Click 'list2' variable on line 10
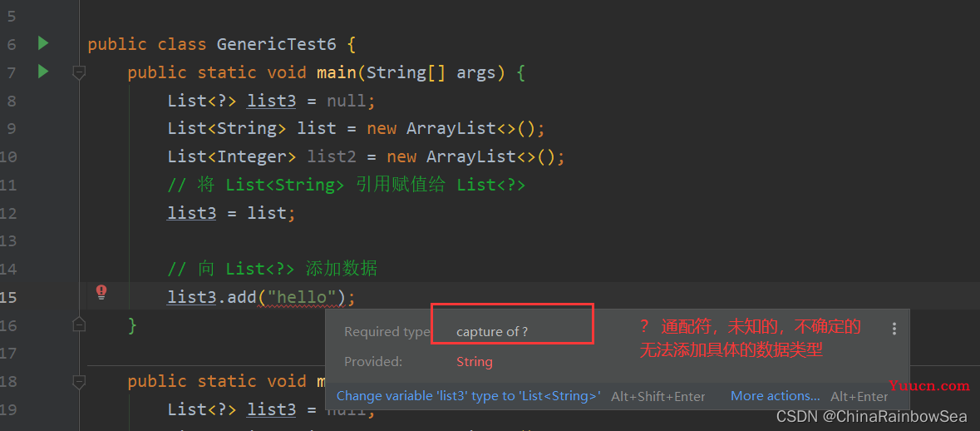Viewport: 980px width, 431px height. (332, 157)
